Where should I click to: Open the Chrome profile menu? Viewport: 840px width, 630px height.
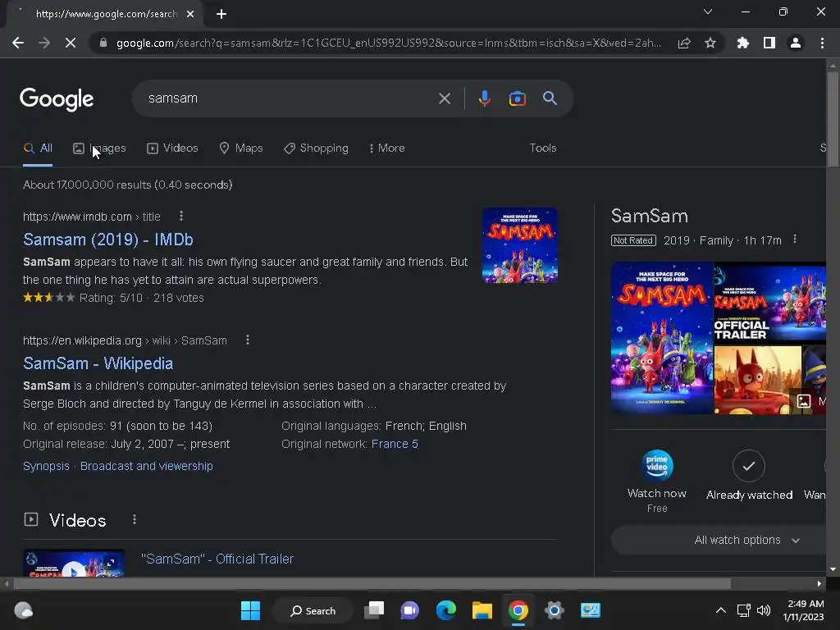796,43
